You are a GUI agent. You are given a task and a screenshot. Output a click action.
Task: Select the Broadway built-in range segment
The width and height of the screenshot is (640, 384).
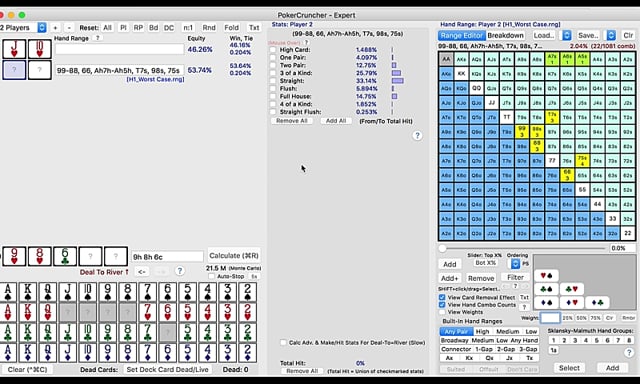(x=454, y=340)
